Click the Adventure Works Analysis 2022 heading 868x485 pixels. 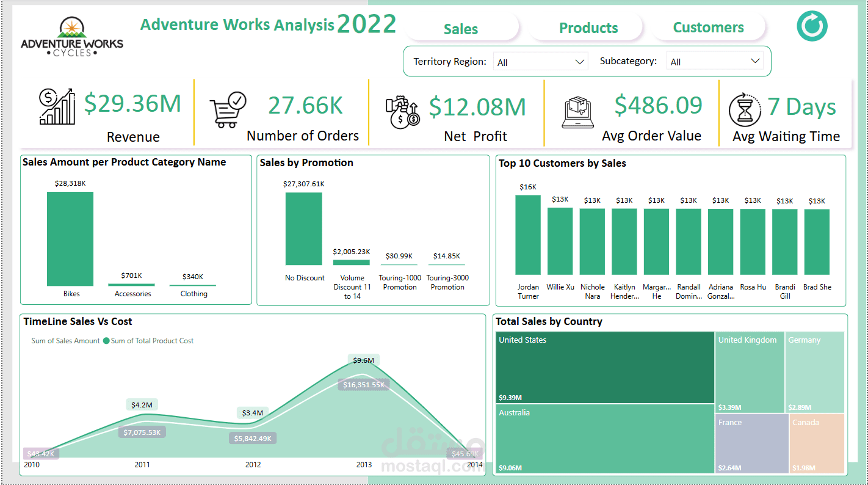(269, 24)
